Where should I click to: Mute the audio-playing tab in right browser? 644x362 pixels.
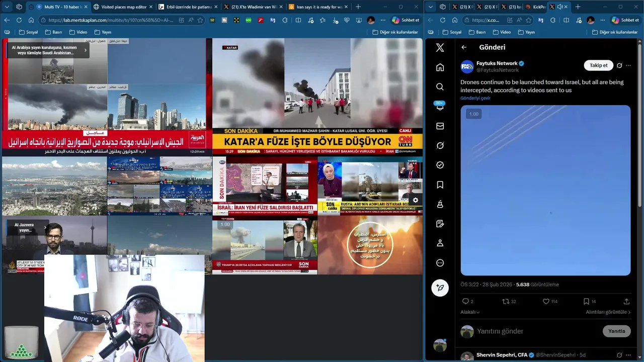560,7
